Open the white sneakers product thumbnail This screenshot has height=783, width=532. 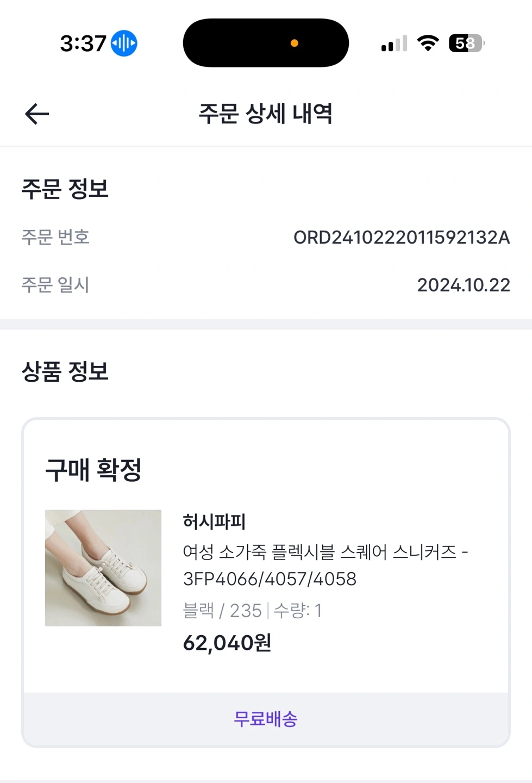(x=103, y=568)
